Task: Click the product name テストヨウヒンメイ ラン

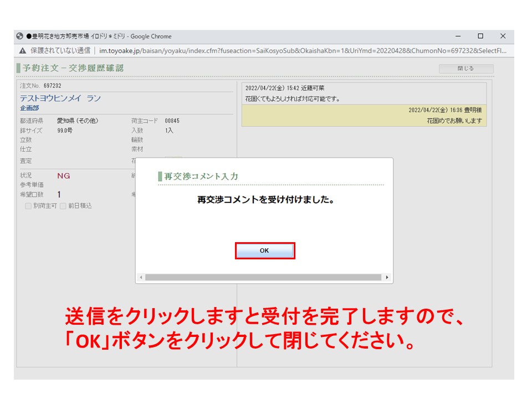Action: pyautogui.click(x=60, y=98)
